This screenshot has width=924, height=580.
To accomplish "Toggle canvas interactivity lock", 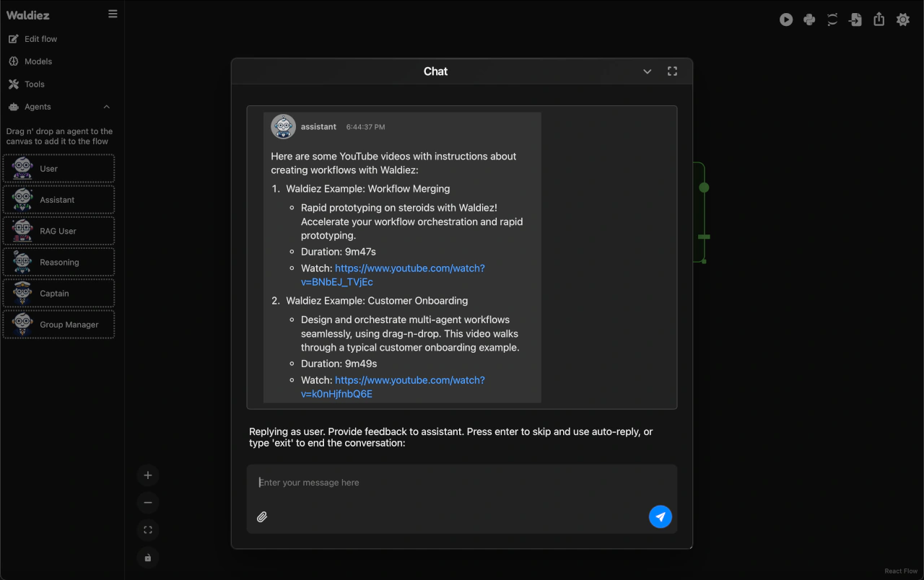I will click(x=148, y=558).
